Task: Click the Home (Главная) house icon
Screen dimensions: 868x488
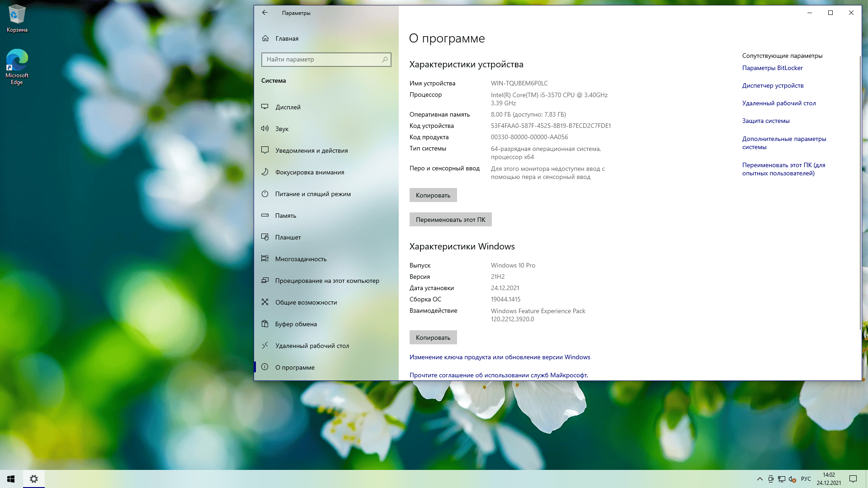Action: tap(265, 38)
